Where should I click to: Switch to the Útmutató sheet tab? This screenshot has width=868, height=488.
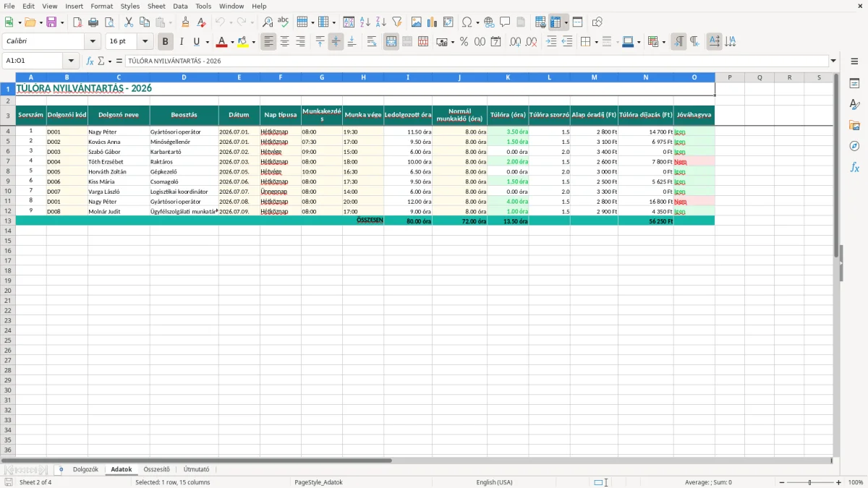tap(196, 469)
